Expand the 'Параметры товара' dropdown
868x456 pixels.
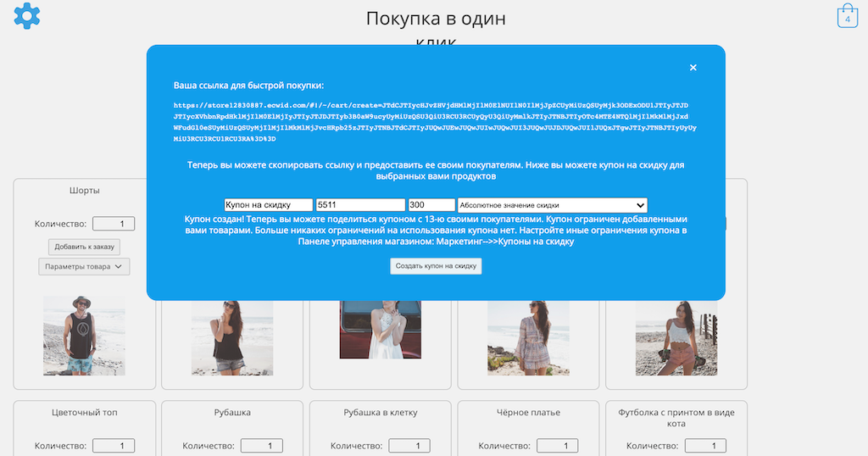[x=85, y=267]
